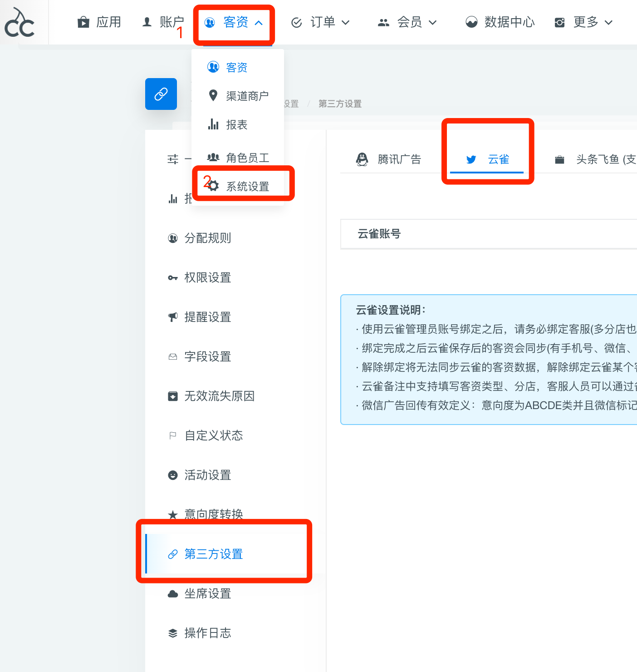Select the 提醒设置 megaphone icon in sidebar
637x672 pixels.
tap(173, 317)
